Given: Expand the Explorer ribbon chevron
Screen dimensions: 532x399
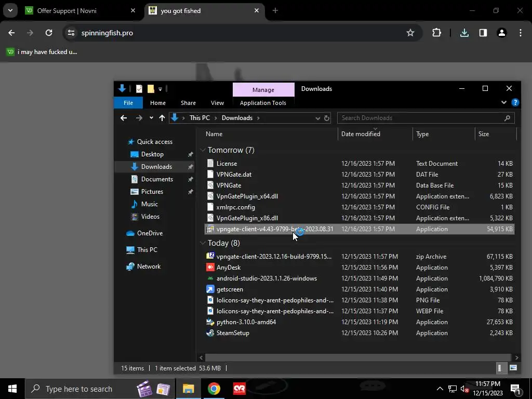Looking at the screenshot, I should pyautogui.click(x=504, y=102).
